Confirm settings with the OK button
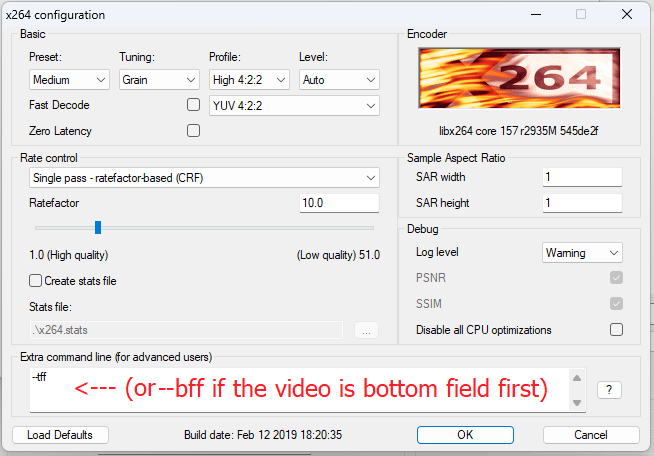Screen dimensions: 654x456 click(x=464, y=435)
